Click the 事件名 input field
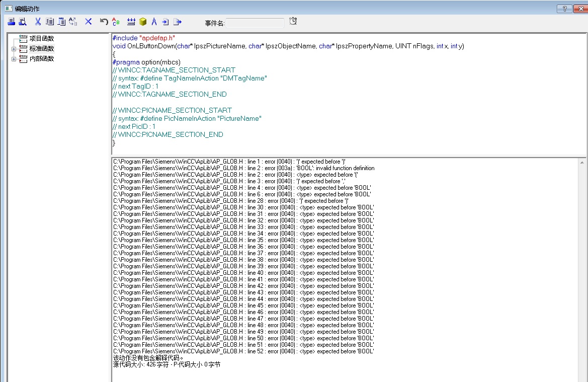This screenshot has width=588, height=382. tap(255, 23)
